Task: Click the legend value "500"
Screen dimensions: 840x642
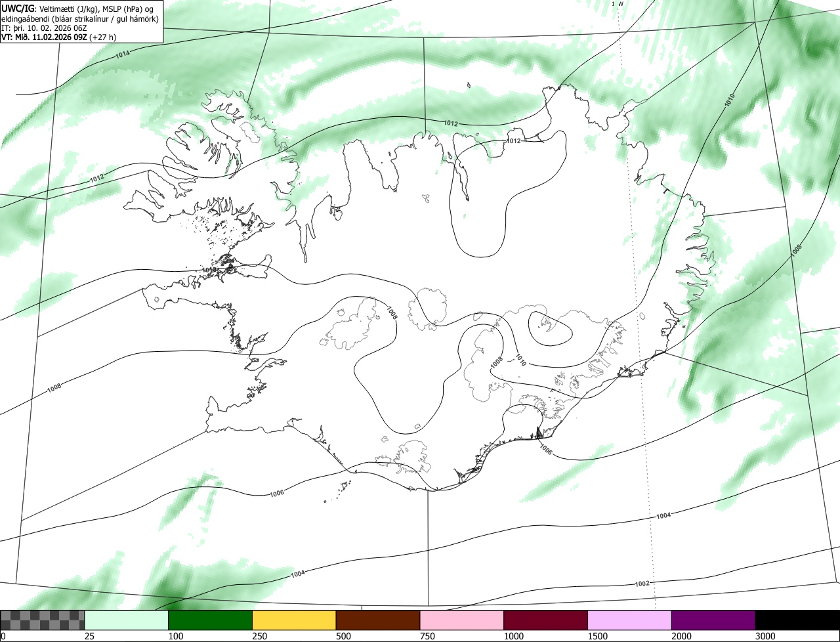Action: [343, 635]
